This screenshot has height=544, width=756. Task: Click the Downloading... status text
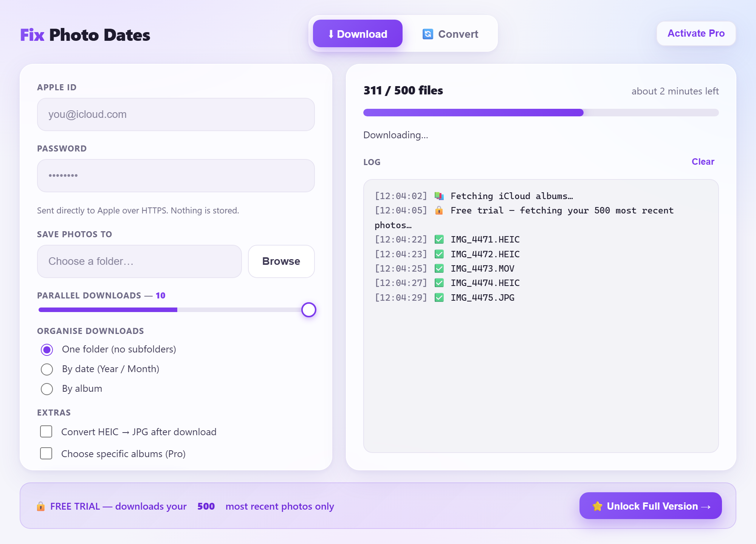tap(396, 135)
